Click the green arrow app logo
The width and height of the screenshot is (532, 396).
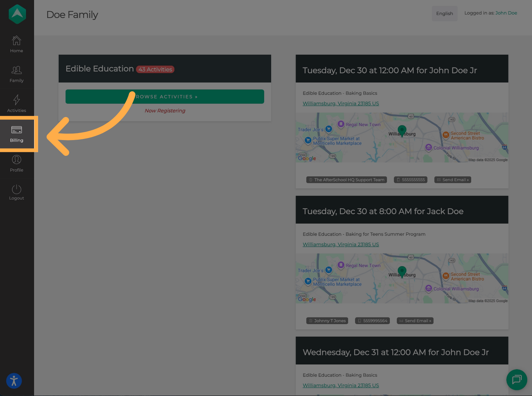(x=17, y=14)
